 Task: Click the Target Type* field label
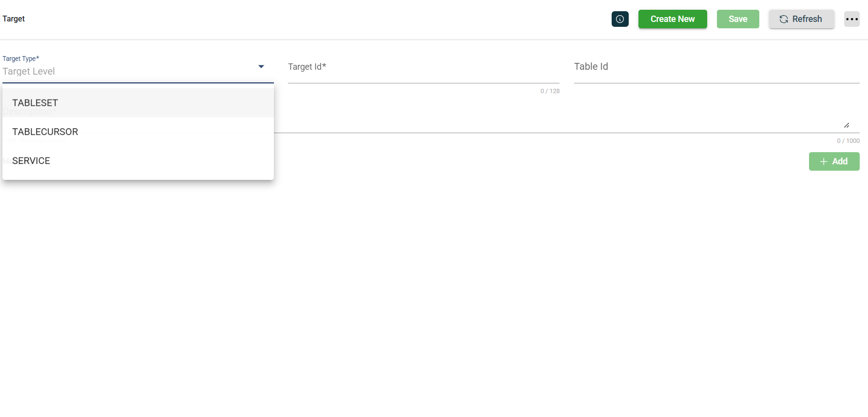click(x=20, y=59)
